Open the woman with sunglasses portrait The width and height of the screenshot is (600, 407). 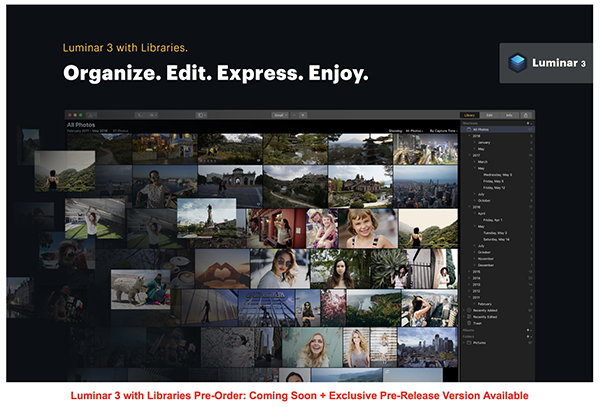coord(280,269)
